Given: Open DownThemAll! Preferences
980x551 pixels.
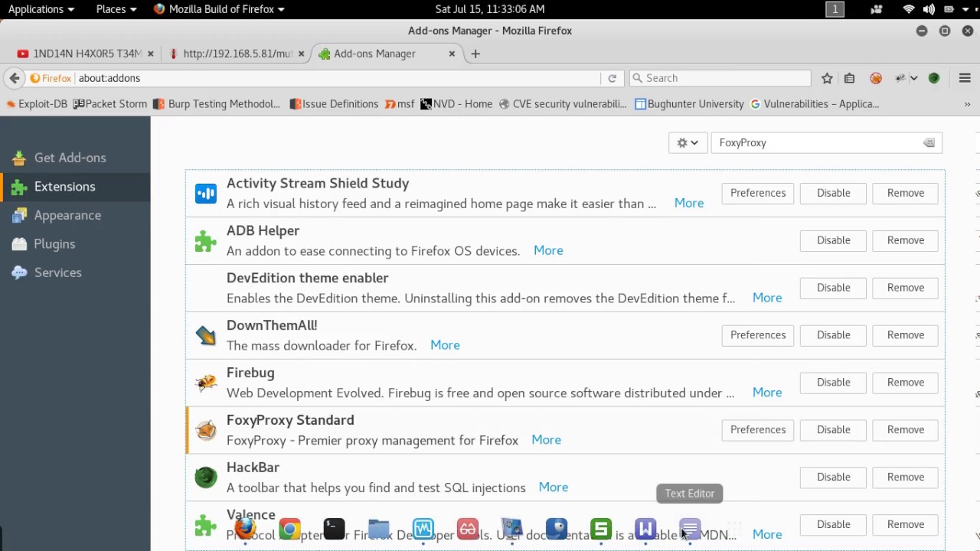Looking at the screenshot, I should pos(758,334).
